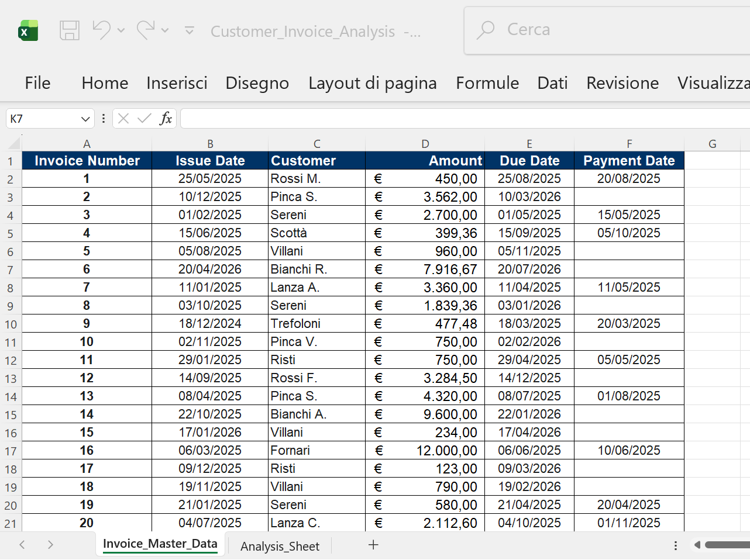
Task: Open the Quick Access Toolbar customize chevron
Action: 190,30
